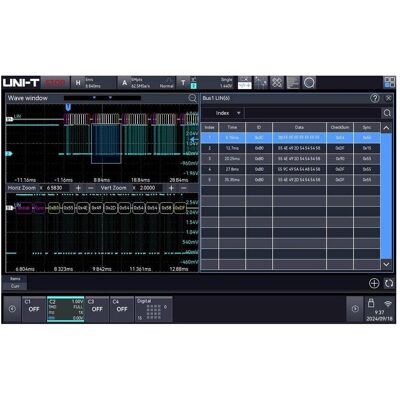Viewport: 400px width, 400px height.
Task: Open the window layout grid icon
Action: tap(389, 82)
